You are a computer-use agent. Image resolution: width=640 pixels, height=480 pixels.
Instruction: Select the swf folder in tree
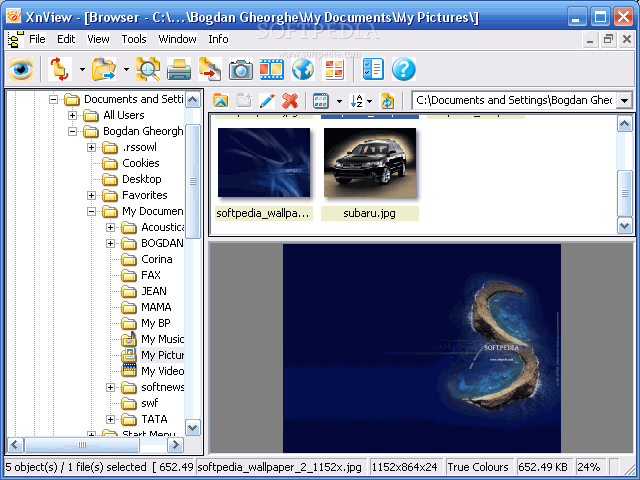pyautogui.click(x=150, y=403)
